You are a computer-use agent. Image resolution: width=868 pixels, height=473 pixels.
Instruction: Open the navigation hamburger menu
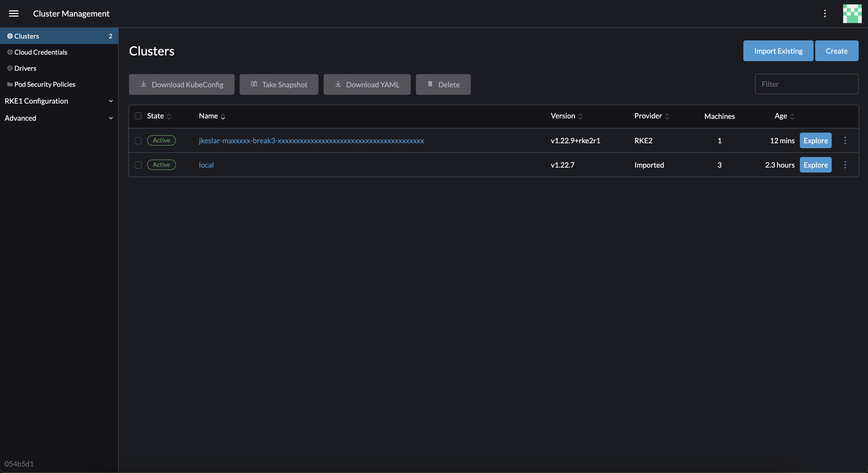14,13
